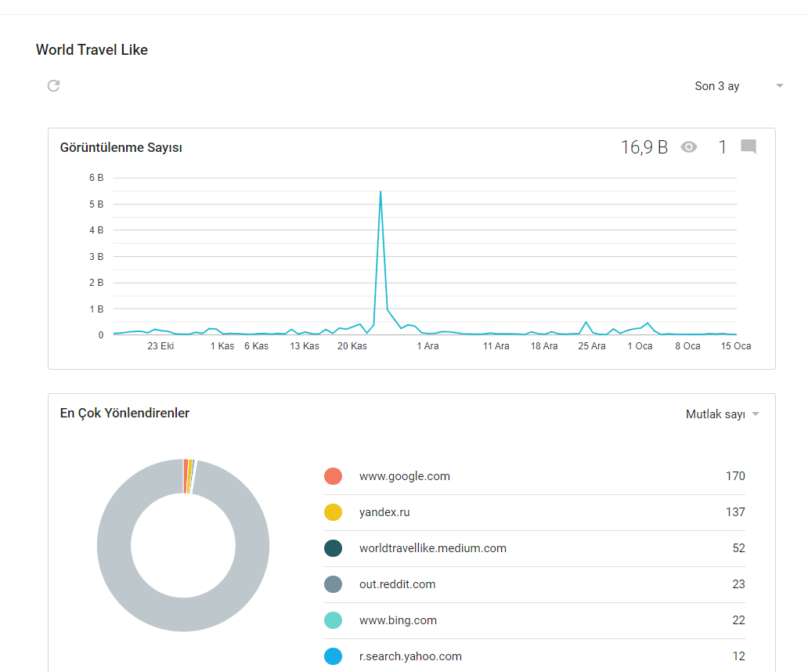Click the value 170 for google
Viewport: 808px width, 672px height.
(735, 476)
